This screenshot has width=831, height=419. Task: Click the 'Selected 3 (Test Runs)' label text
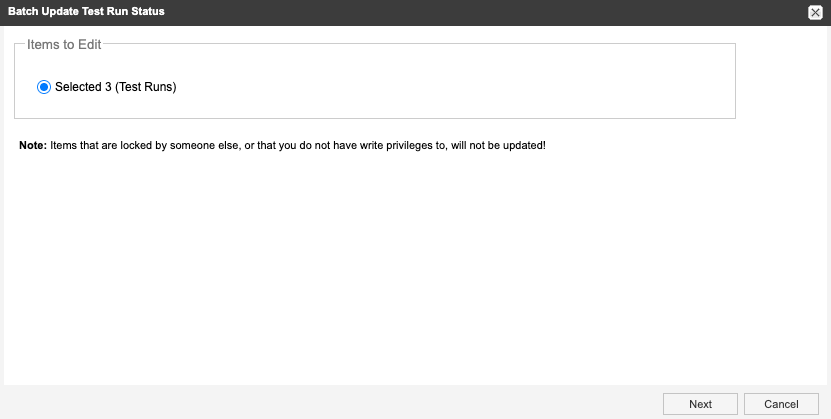point(116,87)
